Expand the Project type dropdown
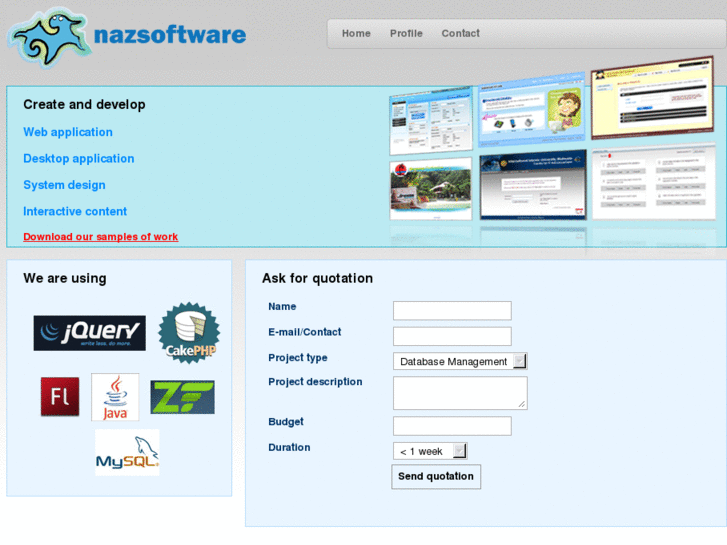Image resolution: width=727 pixels, height=545 pixels. (x=460, y=361)
